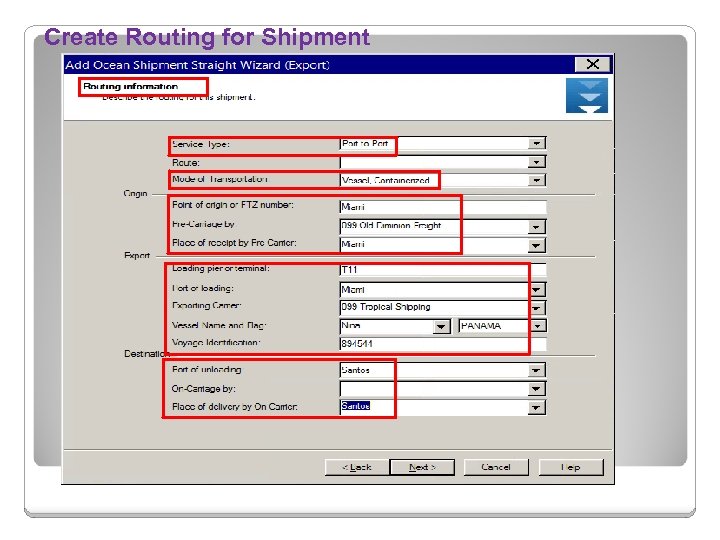Open the Mode of Transportation dropdown arrow
Screen dimensions: 720x540
(536, 180)
